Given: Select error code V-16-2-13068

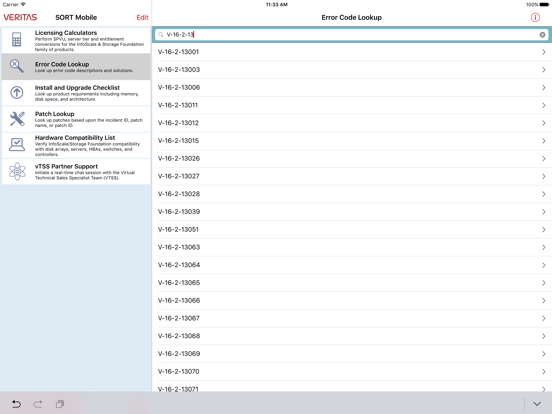Looking at the screenshot, I should [x=352, y=336].
